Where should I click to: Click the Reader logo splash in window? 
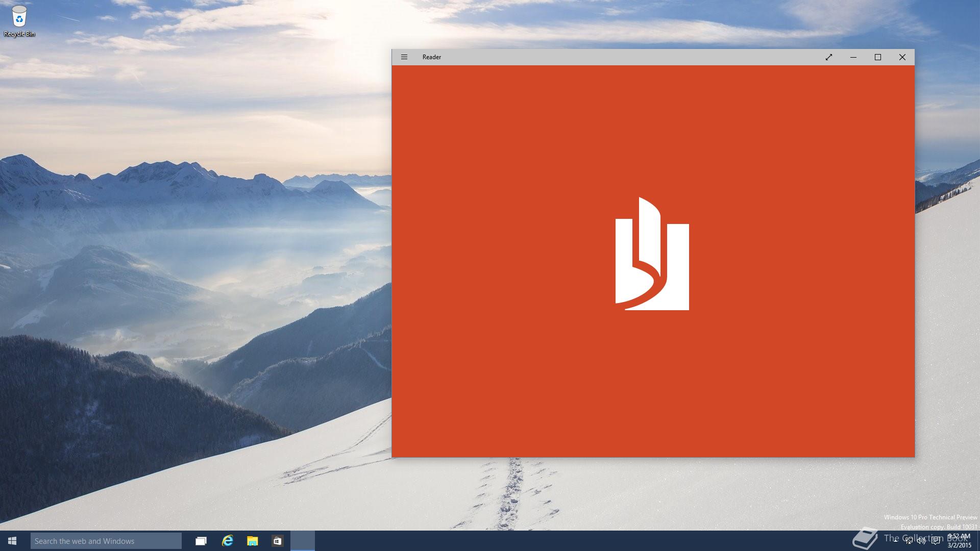coord(652,254)
